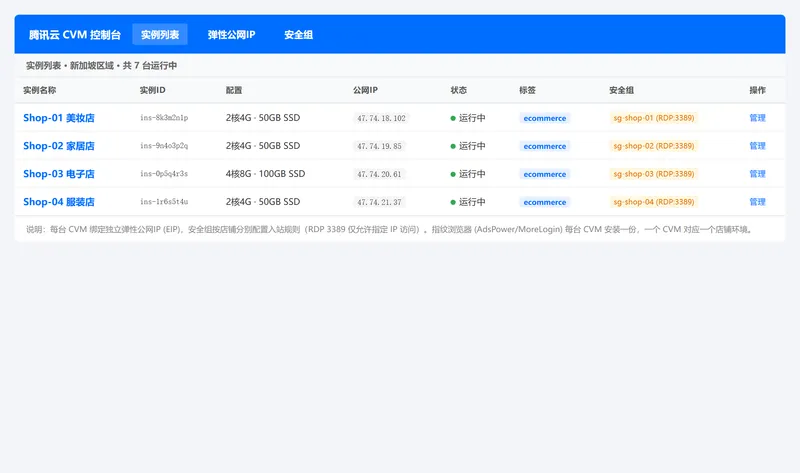
Task: Open security group sg-shop-03 (RDP:3389)
Action: tap(654, 174)
